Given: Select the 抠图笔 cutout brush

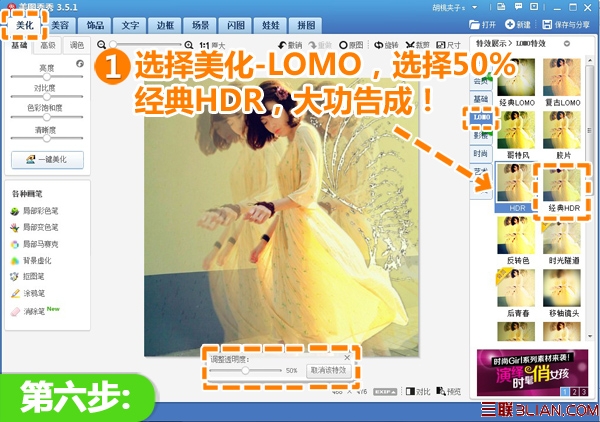Looking at the screenshot, I should [28, 276].
